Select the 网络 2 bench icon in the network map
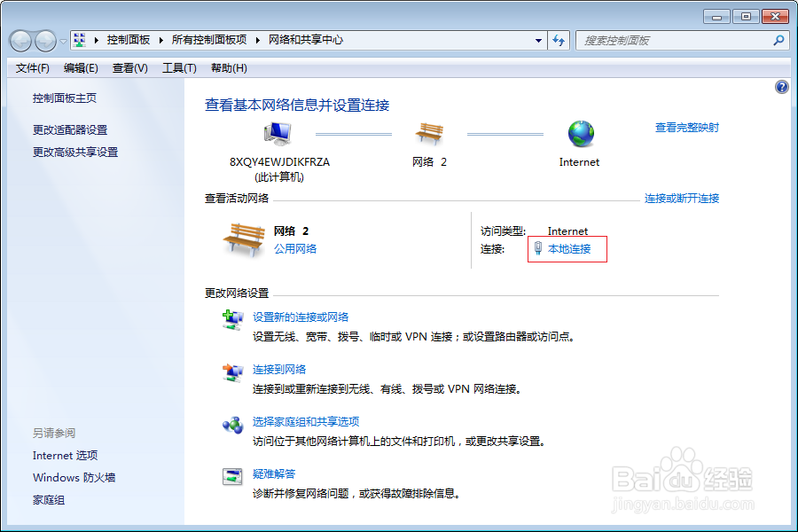The image size is (798, 532). pyautogui.click(x=429, y=135)
